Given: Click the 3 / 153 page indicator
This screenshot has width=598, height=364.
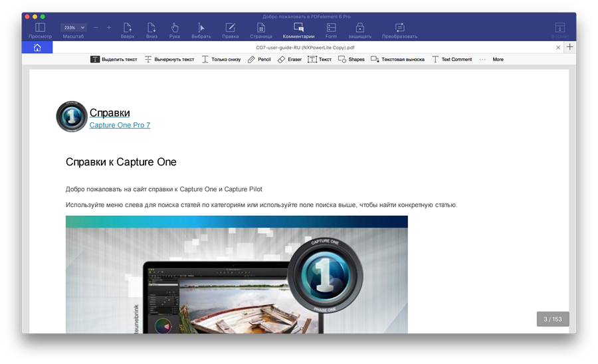Looking at the screenshot, I should tap(553, 319).
